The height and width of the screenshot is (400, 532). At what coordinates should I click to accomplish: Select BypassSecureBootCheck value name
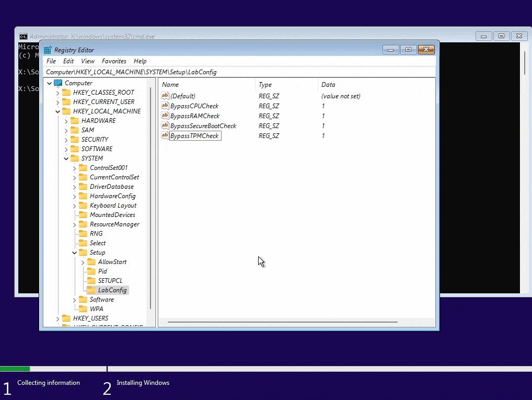[x=203, y=126]
